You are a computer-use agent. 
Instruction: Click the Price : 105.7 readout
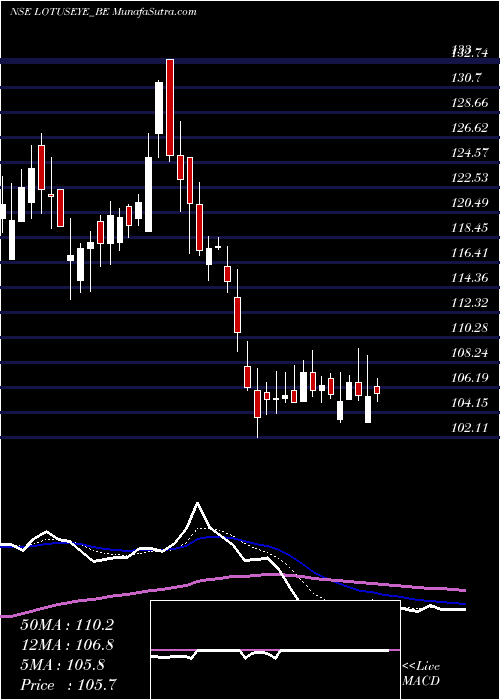click(x=69, y=685)
